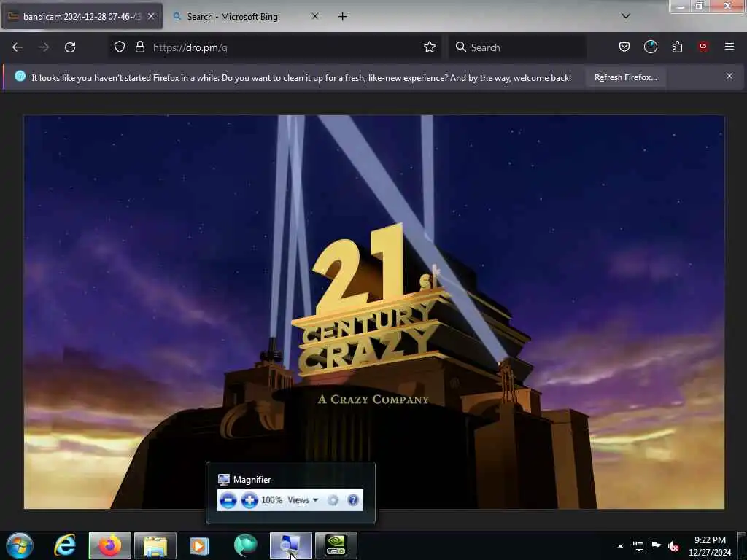The height and width of the screenshot is (560, 747).
Task: Switch to the bandicam 2024-12-28 tab
Action: click(x=82, y=16)
